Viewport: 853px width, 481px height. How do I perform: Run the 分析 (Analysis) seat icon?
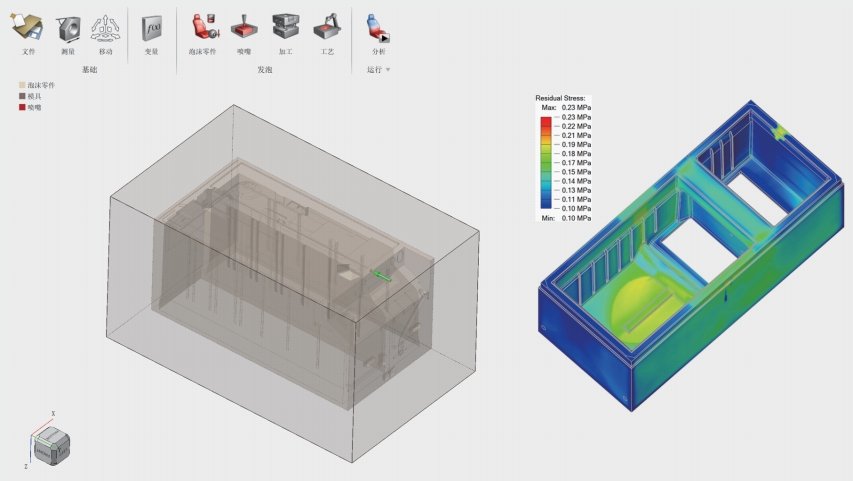[378, 29]
